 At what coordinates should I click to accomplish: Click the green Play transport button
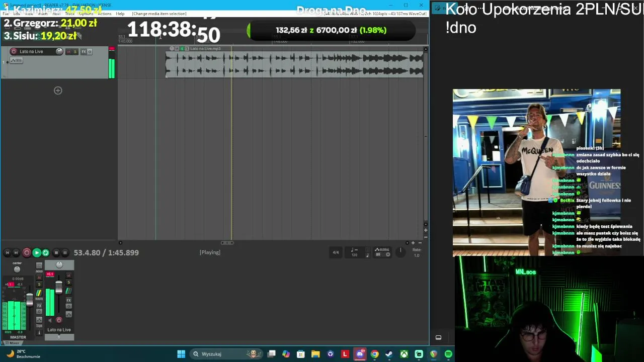pos(36,253)
